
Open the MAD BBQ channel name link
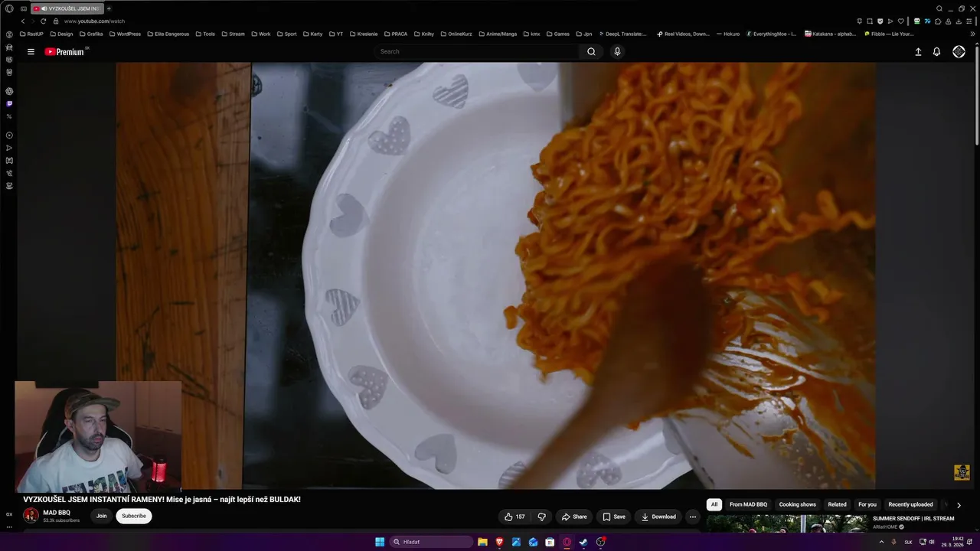tap(57, 513)
